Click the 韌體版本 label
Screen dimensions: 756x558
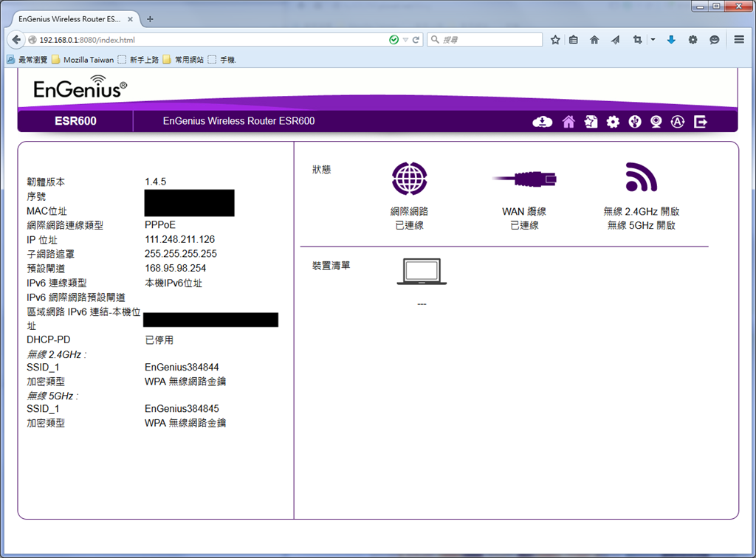tap(46, 182)
